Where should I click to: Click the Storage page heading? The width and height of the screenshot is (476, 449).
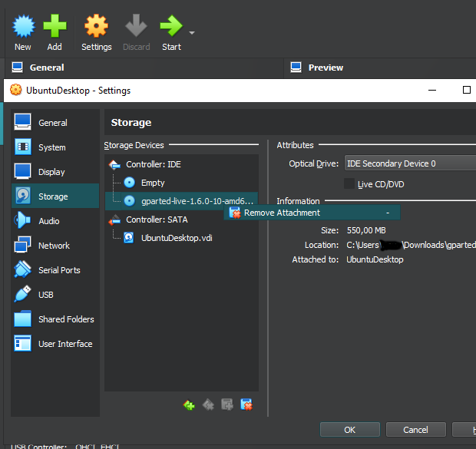pyautogui.click(x=131, y=122)
